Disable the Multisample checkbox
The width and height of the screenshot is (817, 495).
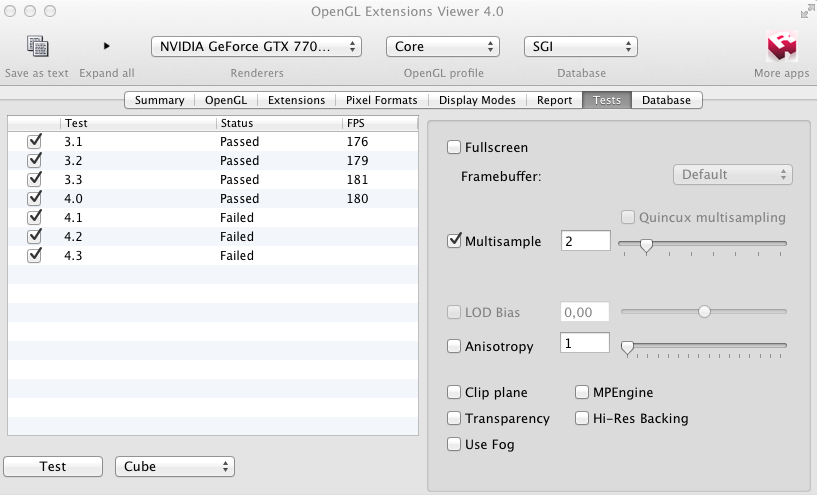(454, 241)
